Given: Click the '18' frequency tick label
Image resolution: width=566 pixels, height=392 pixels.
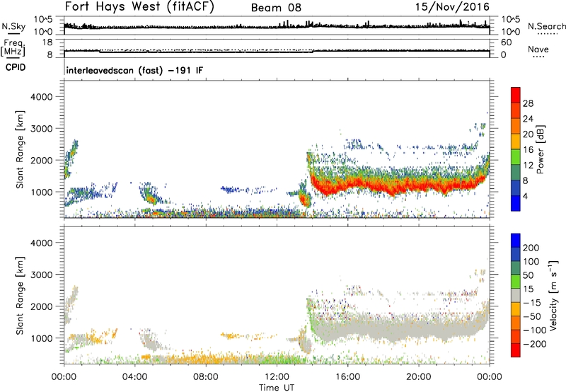Looking at the screenshot, I should click(x=47, y=42).
